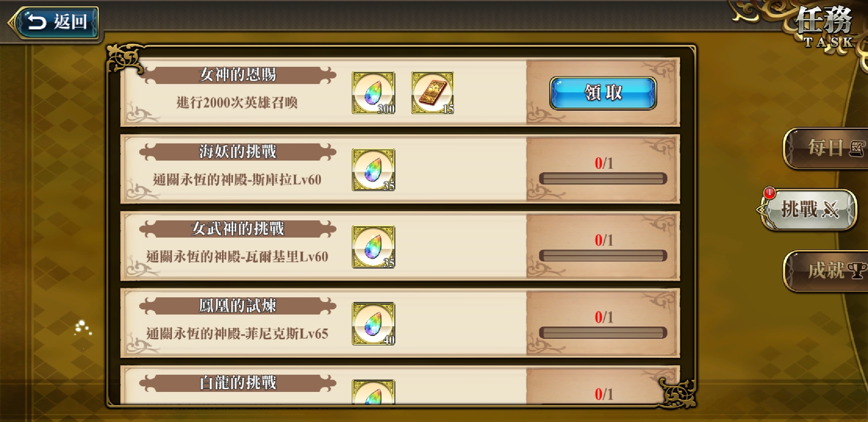Select the 挑戰 challenge tab
Screen dimensions: 868x422
(809, 210)
